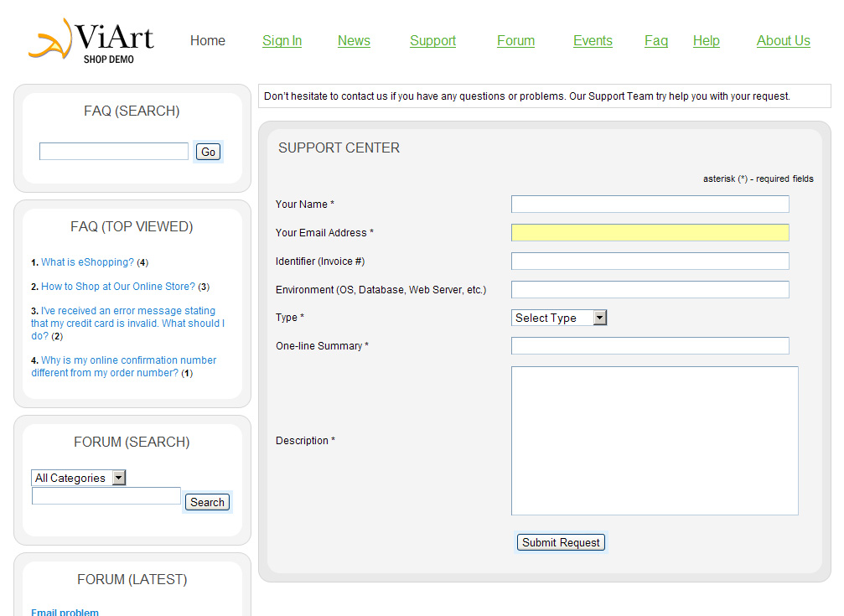Go to Sign In

(x=282, y=41)
